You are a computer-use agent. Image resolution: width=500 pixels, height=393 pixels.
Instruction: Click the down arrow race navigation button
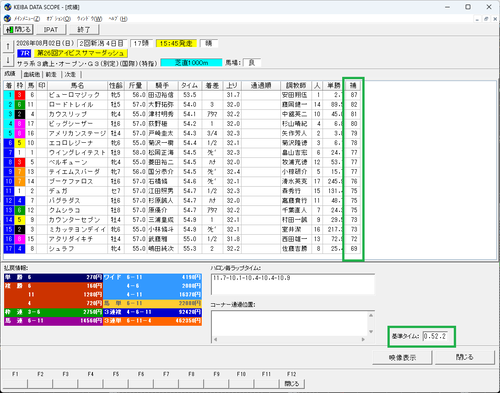8,60
